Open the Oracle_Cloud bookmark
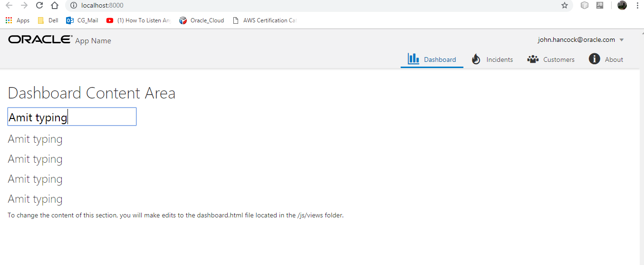 click(202, 20)
